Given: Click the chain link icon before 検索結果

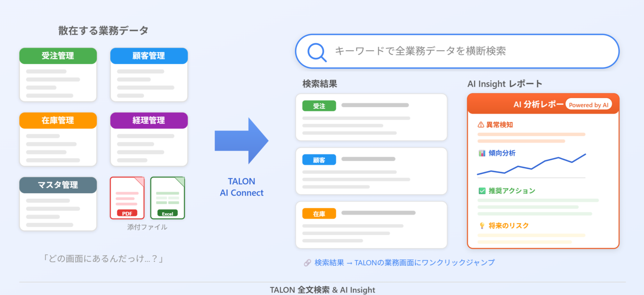Looking at the screenshot, I should point(307,263).
